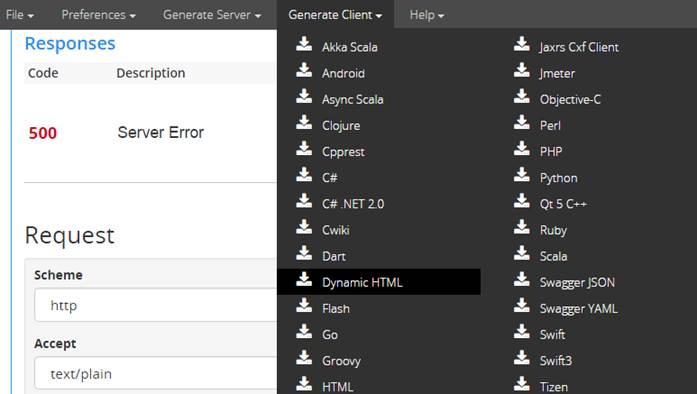The width and height of the screenshot is (697, 394).
Task: Click the download icon beside Akka Scala
Action: click(304, 44)
